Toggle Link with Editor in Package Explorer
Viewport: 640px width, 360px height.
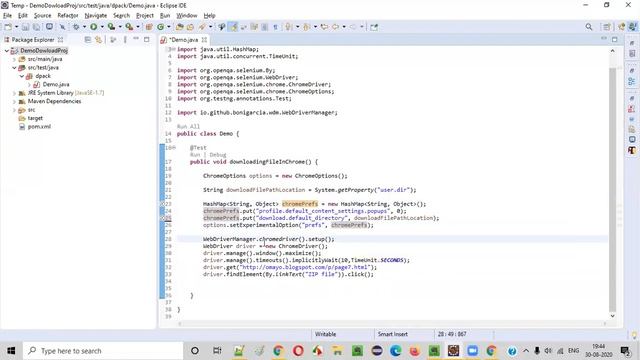point(98,40)
